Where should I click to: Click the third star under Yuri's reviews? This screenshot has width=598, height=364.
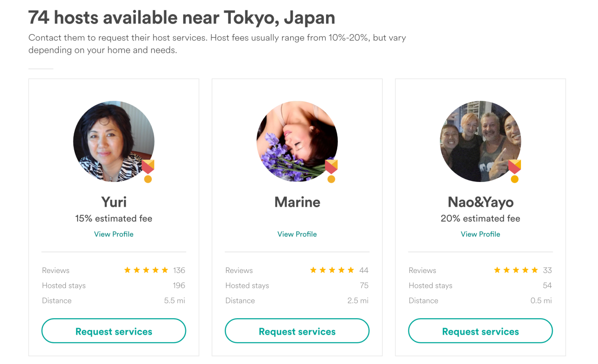pos(146,270)
